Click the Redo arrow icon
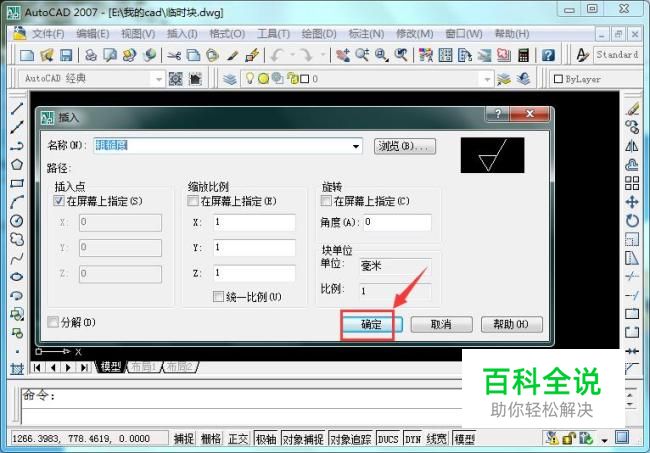This screenshot has height=453, width=650. (x=306, y=55)
